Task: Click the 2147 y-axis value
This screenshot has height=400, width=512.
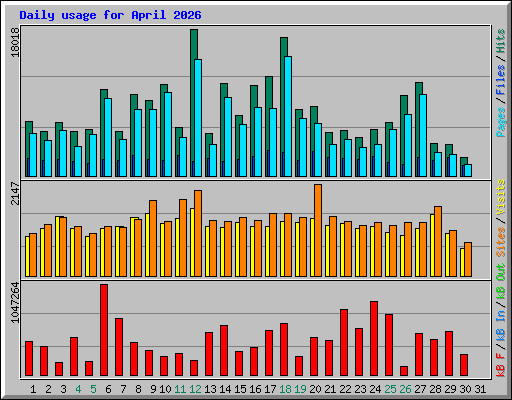Action: (15, 193)
